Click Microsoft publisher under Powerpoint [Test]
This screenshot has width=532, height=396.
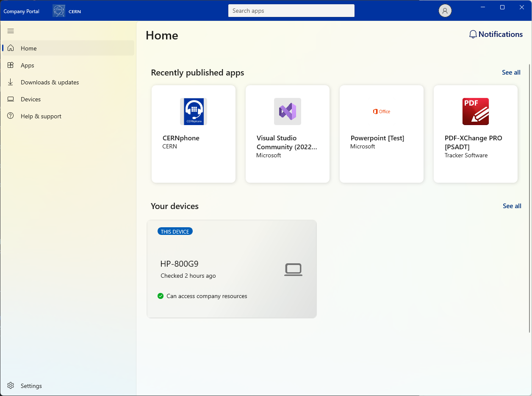click(x=363, y=146)
